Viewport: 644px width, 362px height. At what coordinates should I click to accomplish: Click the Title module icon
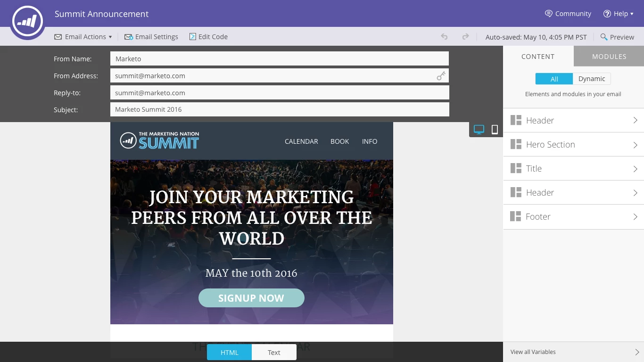[516, 168]
